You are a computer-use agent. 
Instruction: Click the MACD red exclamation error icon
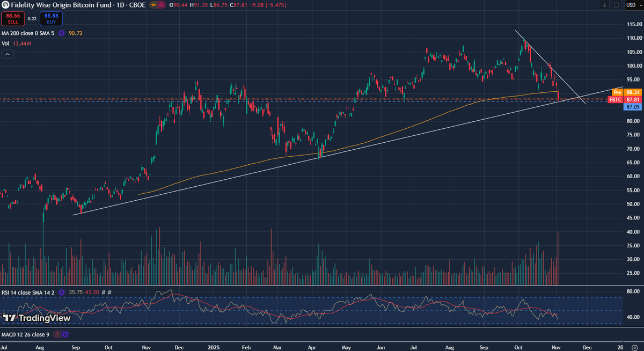click(x=56, y=334)
